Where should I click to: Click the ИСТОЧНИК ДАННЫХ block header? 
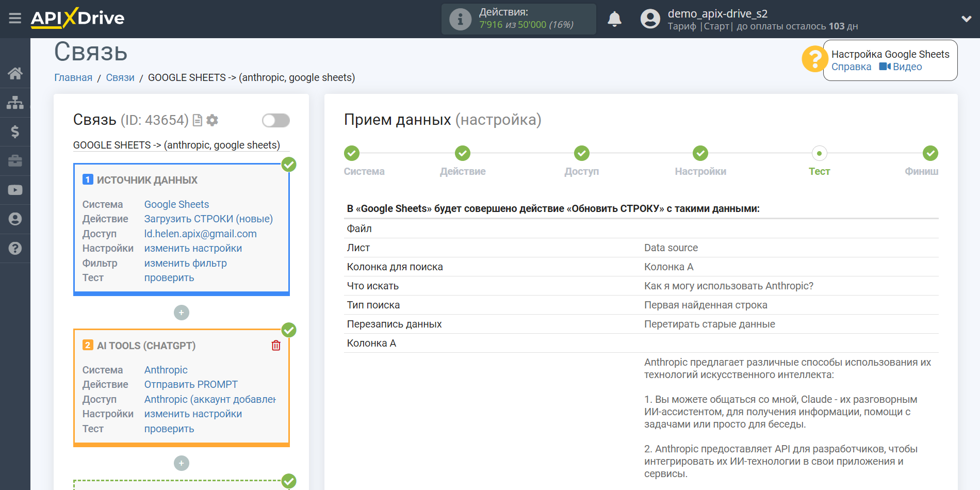[x=147, y=180]
